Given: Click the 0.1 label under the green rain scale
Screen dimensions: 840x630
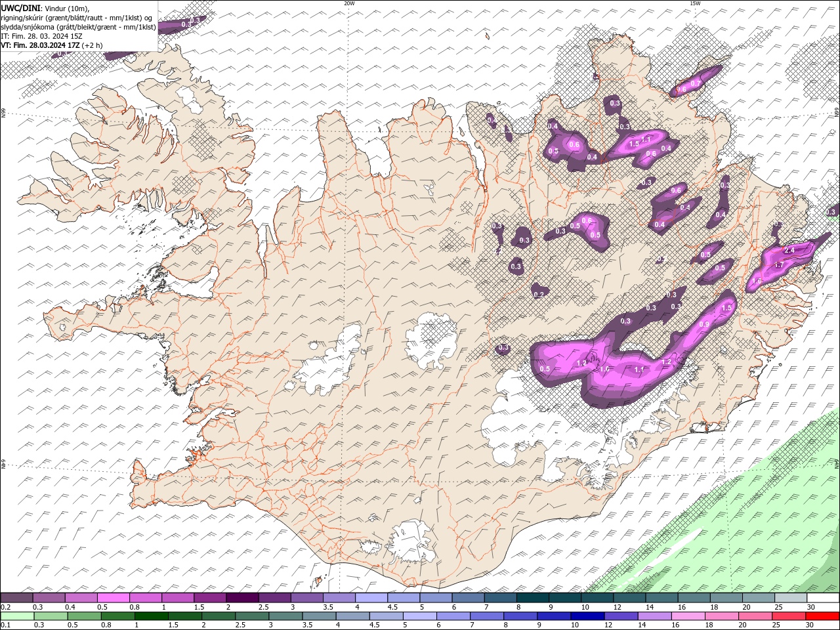Looking at the screenshot, I should tap(4, 625).
